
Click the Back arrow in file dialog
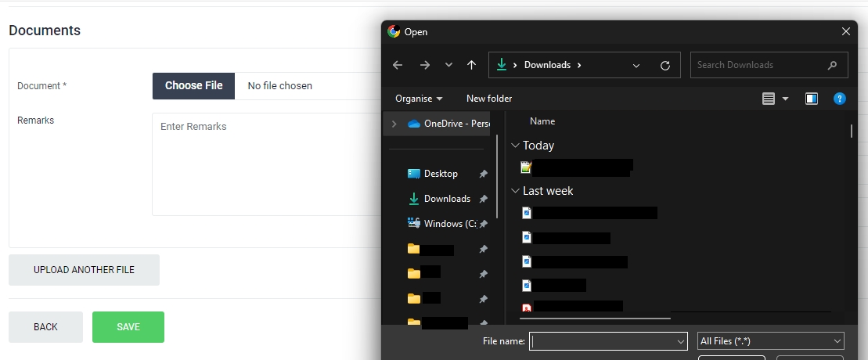point(398,65)
